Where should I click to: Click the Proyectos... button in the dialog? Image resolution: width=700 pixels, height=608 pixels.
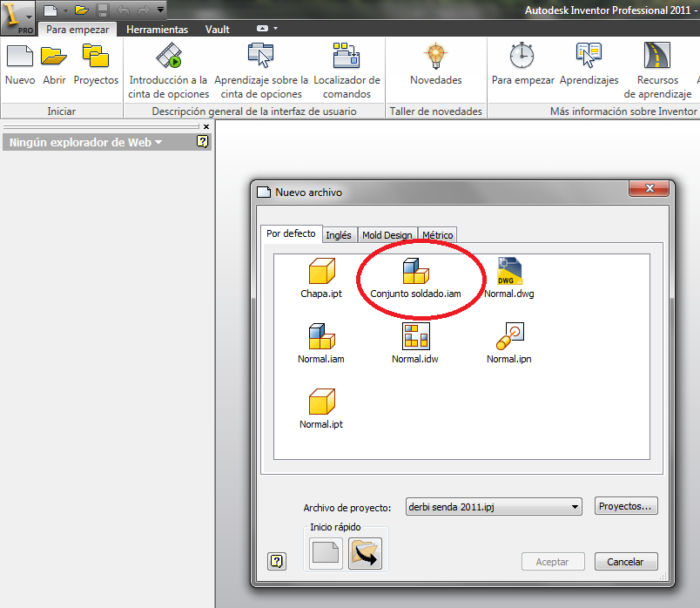pyautogui.click(x=625, y=506)
